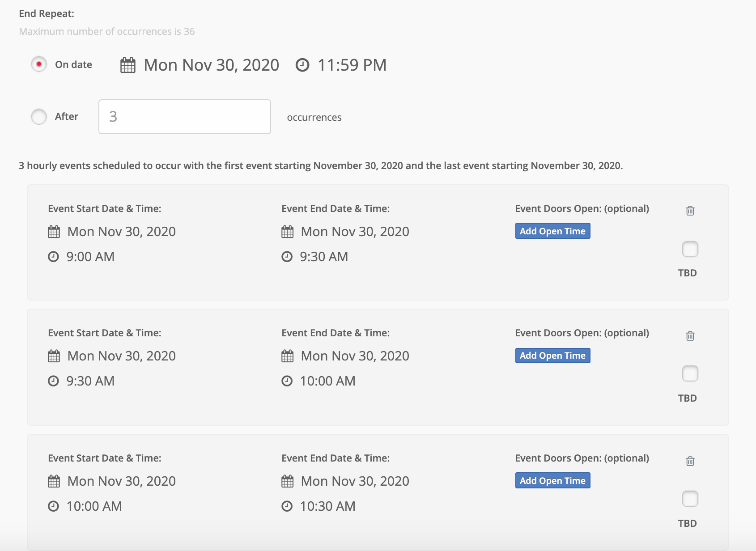Viewport: 756px width, 551px height.
Task: Delete the 9:00 AM event with trash icon
Action: coord(690,211)
